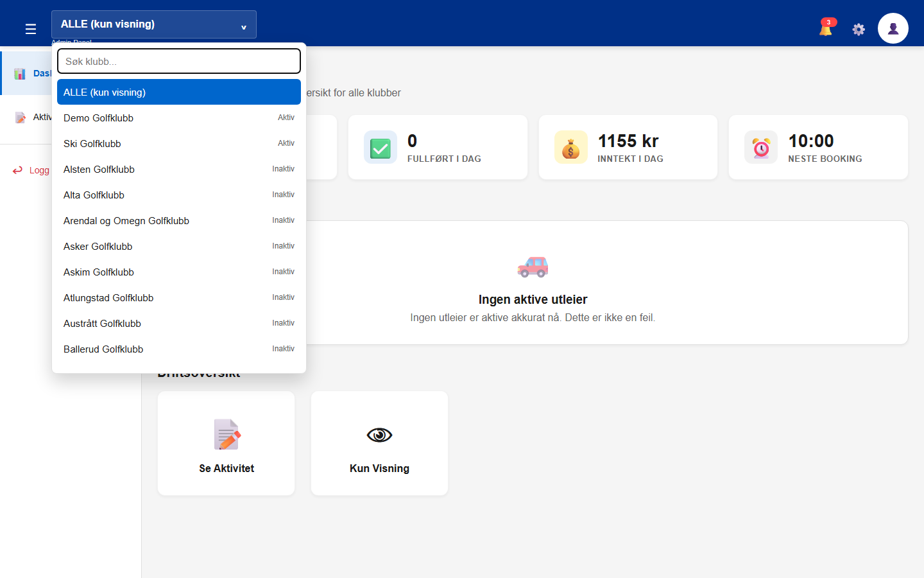This screenshot has width=924, height=578.
Task: Open notifications bell with badge
Action: (826, 28)
